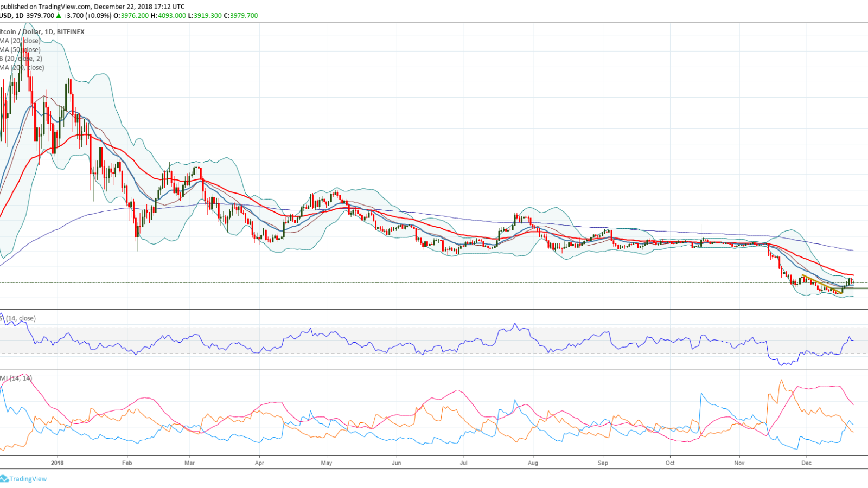
Task: Click the 'Sep' label on time axis
Action: [603, 463]
